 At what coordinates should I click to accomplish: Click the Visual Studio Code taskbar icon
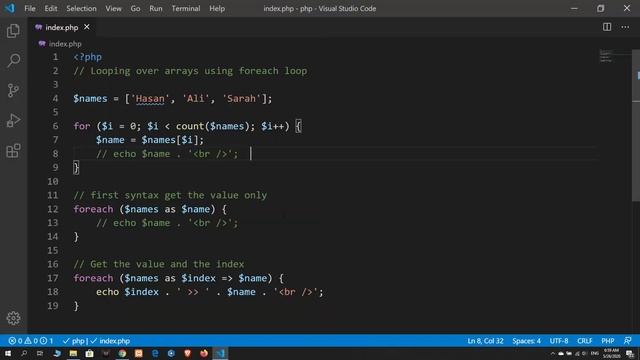click(220, 353)
